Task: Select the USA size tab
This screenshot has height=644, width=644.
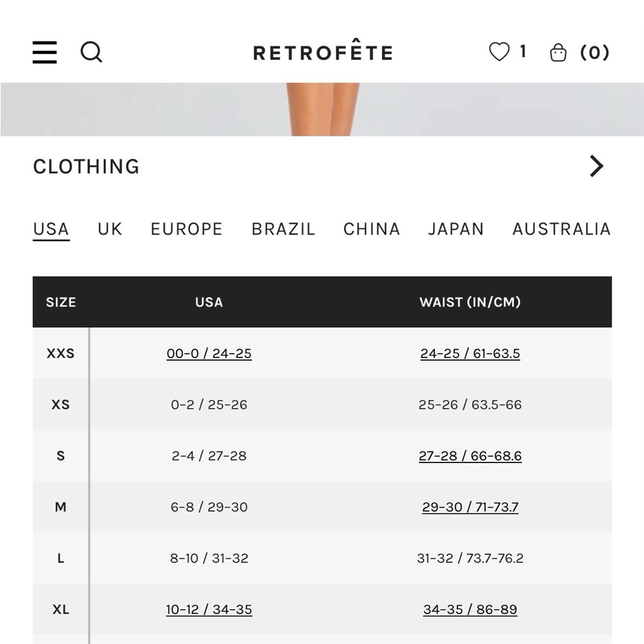Action: tap(51, 229)
